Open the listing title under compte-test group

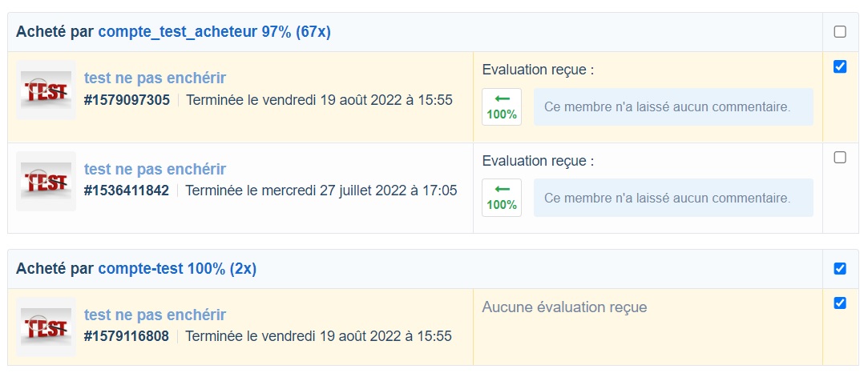tap(155, 315)
